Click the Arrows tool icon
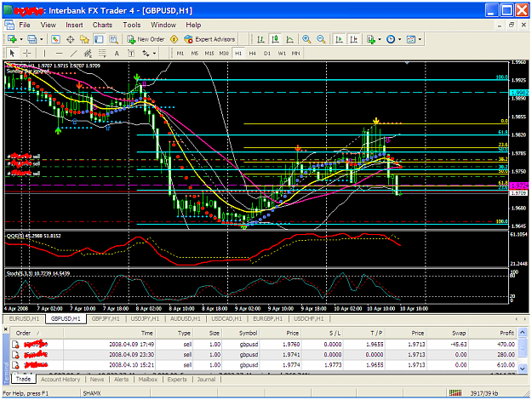The width and height of the screenshot is (532, 400). (x=146, y=54)
